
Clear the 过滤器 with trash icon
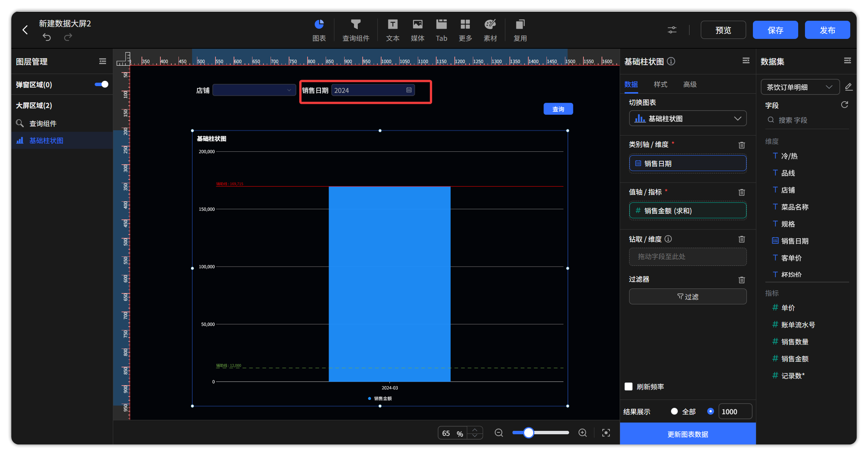(x=741, y=280)
